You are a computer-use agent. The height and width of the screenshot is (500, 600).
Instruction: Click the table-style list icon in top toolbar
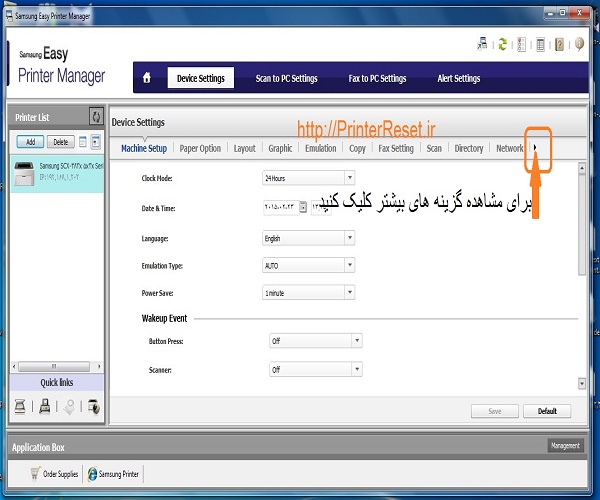(540, 45)
